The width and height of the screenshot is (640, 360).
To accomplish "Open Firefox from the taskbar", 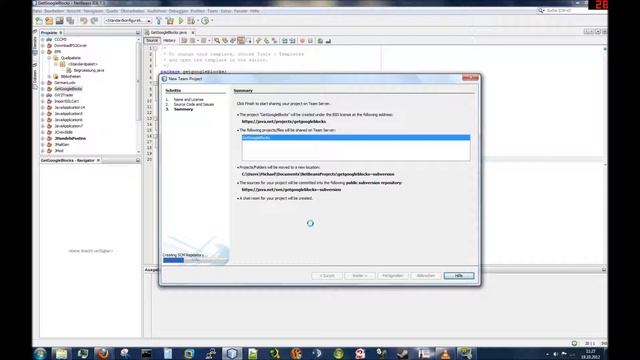I will pyautogui.click(x=103, y=353).
